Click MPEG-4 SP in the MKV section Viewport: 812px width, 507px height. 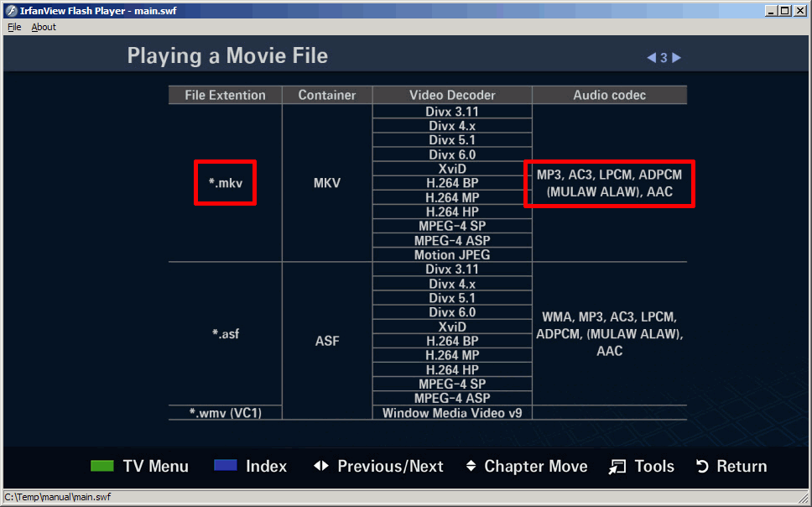pyautogui.click(x=452, y=226)
